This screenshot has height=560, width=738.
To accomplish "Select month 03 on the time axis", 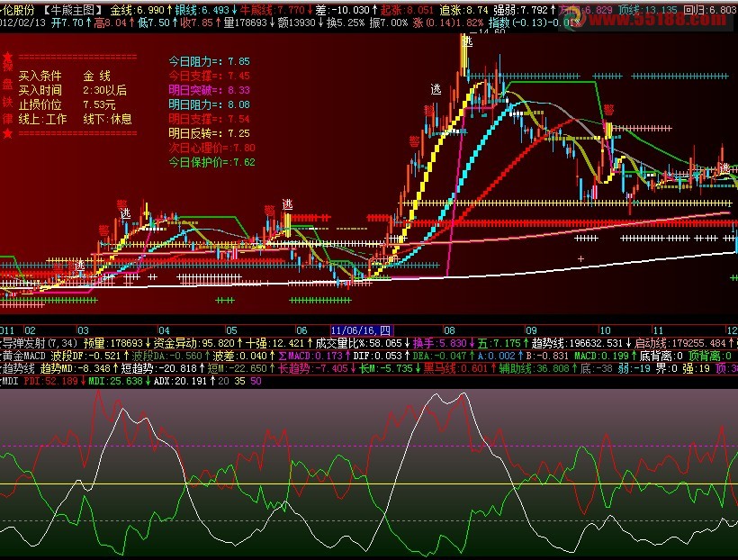I will [84, 330].
